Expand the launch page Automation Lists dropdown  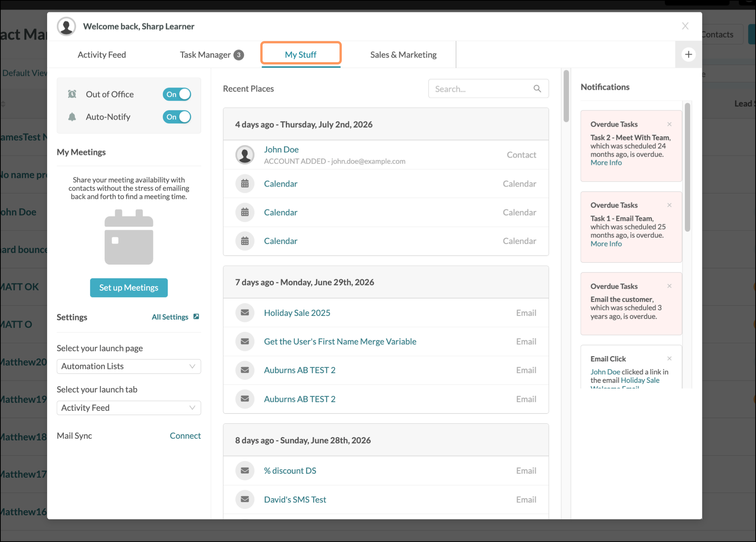click(x=129, y=366)
